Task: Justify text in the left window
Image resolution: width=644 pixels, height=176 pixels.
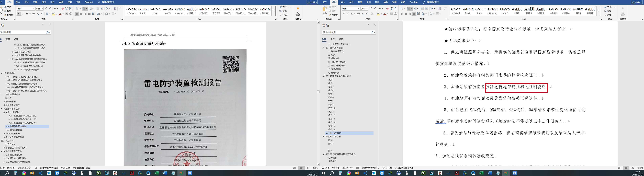Action: (x=89, y=14)
